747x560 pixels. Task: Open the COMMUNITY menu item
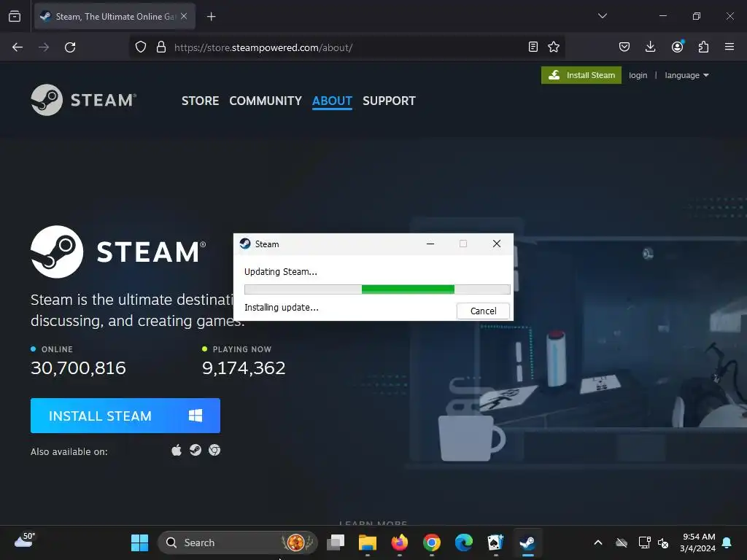coord(266,101)
